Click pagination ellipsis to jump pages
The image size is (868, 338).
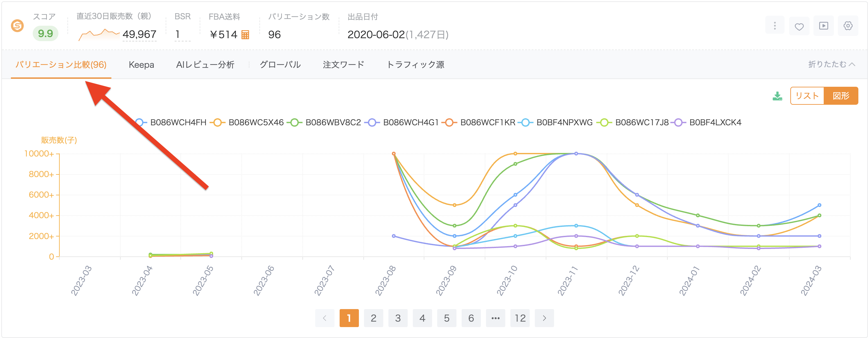click(495, 318)
